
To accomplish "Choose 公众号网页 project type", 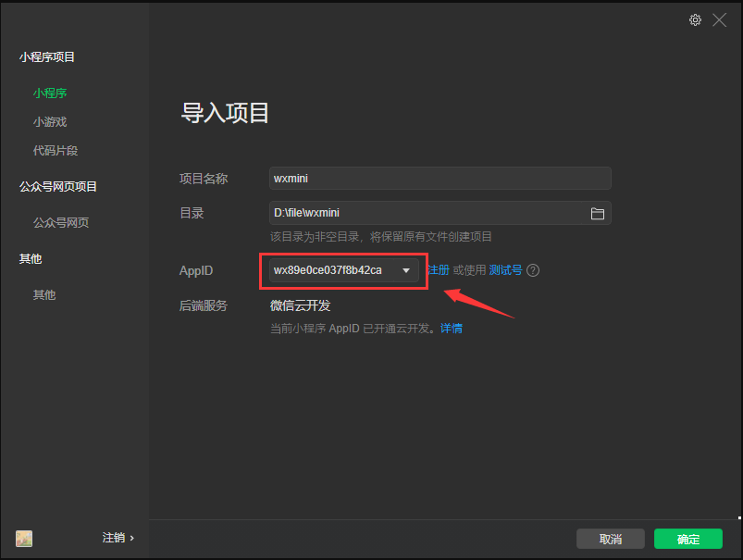I will coord(61,222).
